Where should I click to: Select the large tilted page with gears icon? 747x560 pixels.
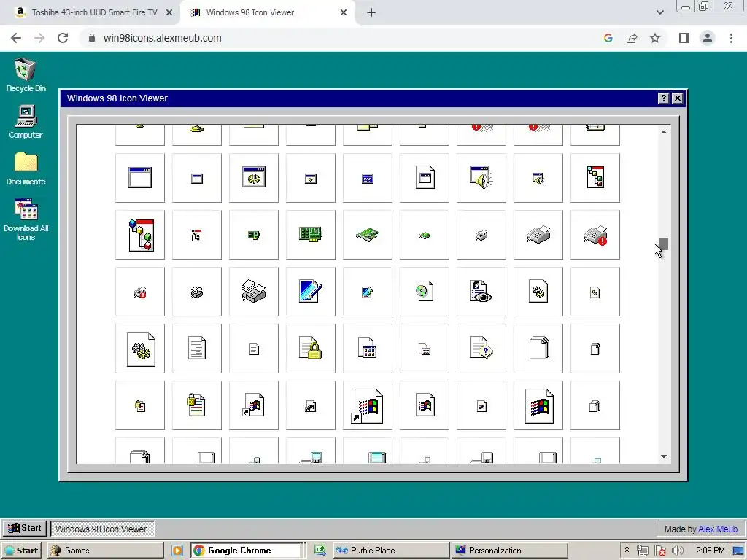pos(139,349)
